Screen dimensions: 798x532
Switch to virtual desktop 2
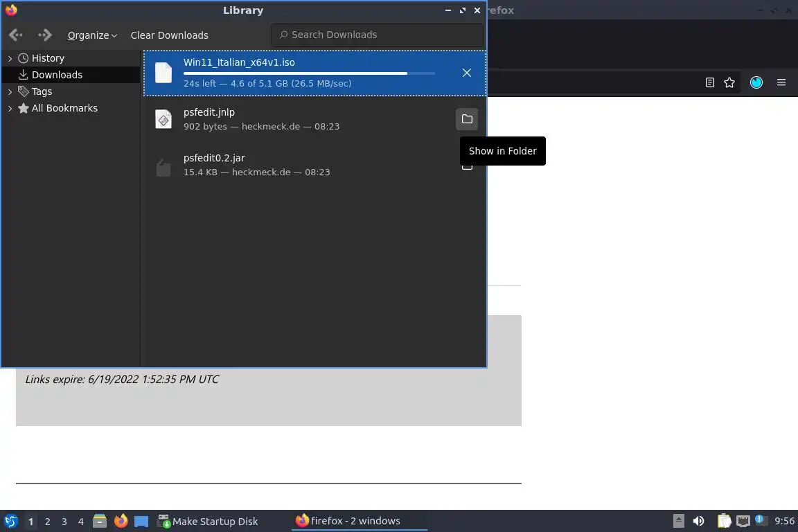click(x=47, y=522)
